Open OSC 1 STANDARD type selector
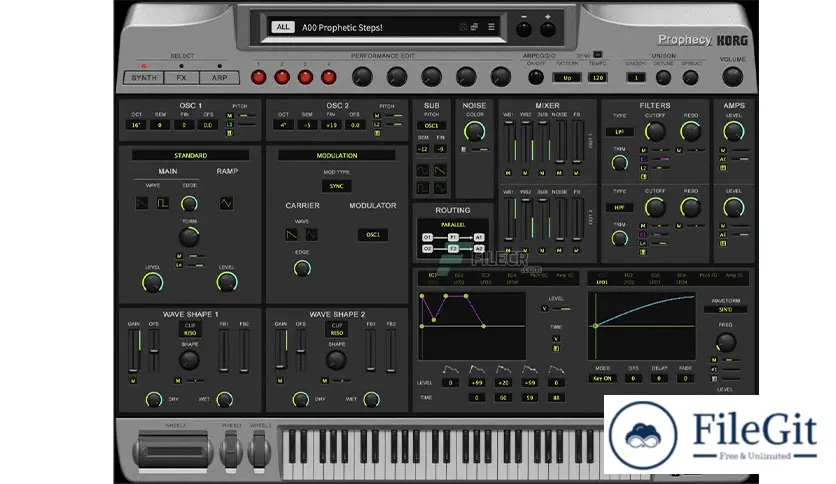Viewport: 836px width, 484px height. 190,155
